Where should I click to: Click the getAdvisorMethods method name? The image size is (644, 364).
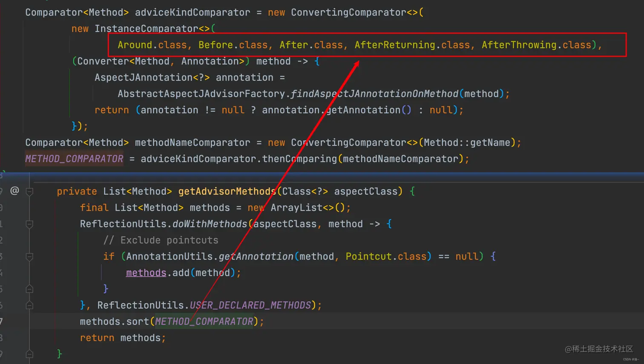[227, 191]
